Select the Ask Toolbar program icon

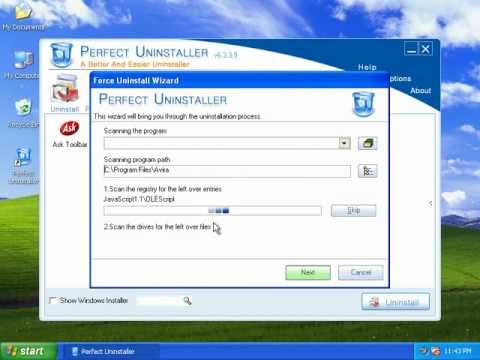(x=70, y=134)
